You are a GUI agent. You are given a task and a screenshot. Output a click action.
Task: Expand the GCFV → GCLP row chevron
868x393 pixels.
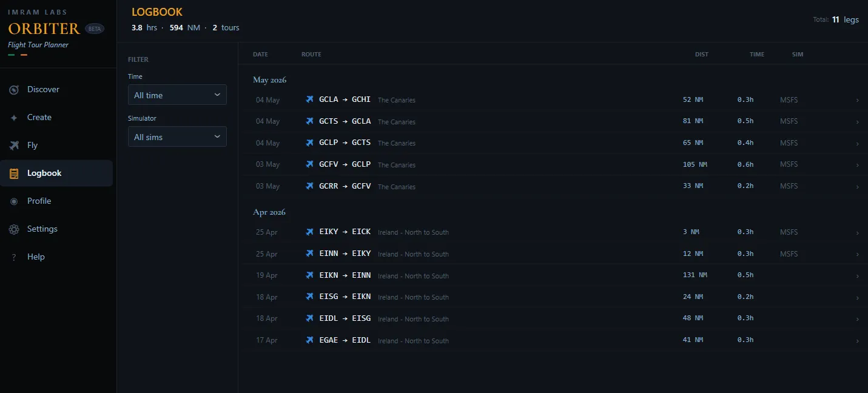857,165
